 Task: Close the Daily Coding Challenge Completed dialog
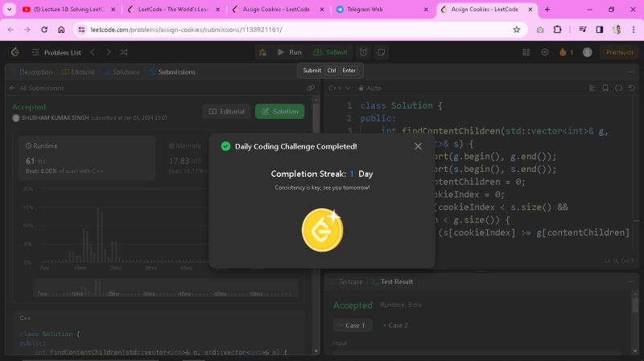(418, 146)
